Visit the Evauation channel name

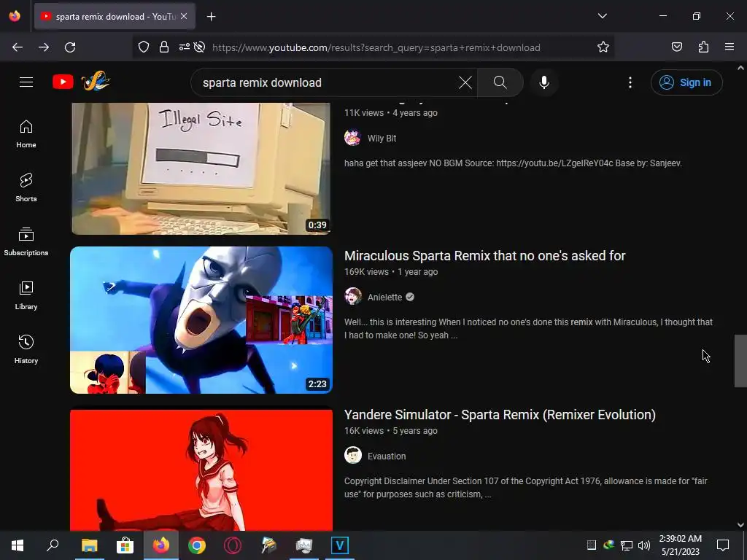click(387, 456)
